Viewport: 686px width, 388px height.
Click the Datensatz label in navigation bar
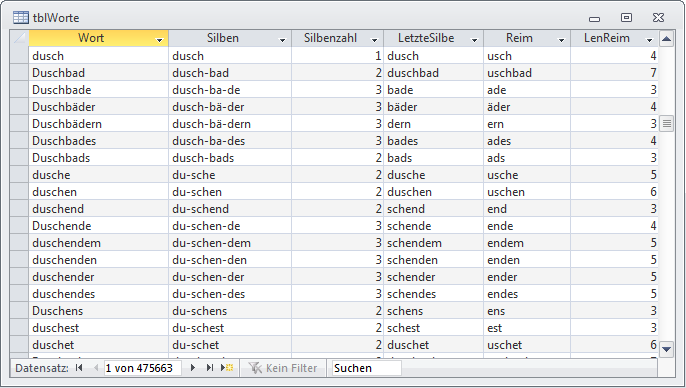[42, 368]
